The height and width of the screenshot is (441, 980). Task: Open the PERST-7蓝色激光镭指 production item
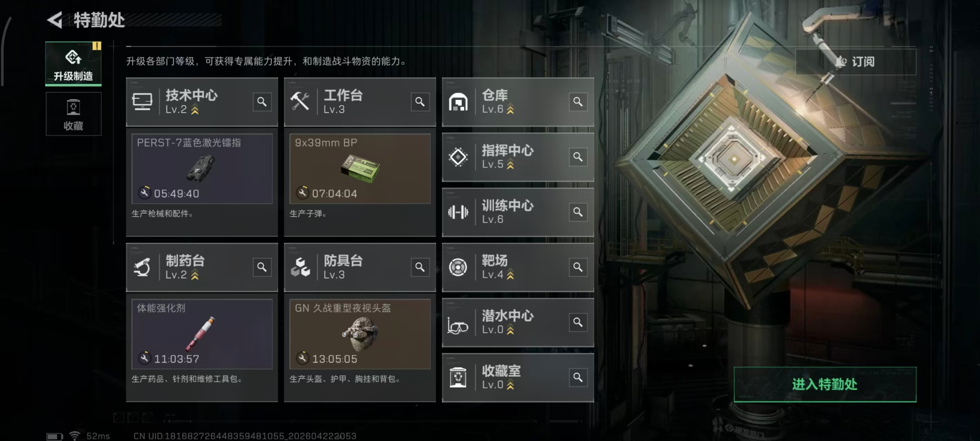(x=202, y=168)
